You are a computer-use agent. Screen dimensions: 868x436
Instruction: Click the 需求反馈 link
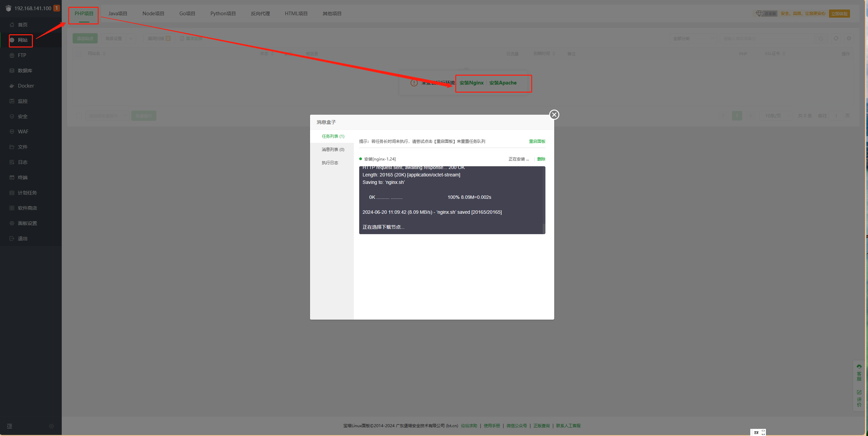(x=191, y=38)
